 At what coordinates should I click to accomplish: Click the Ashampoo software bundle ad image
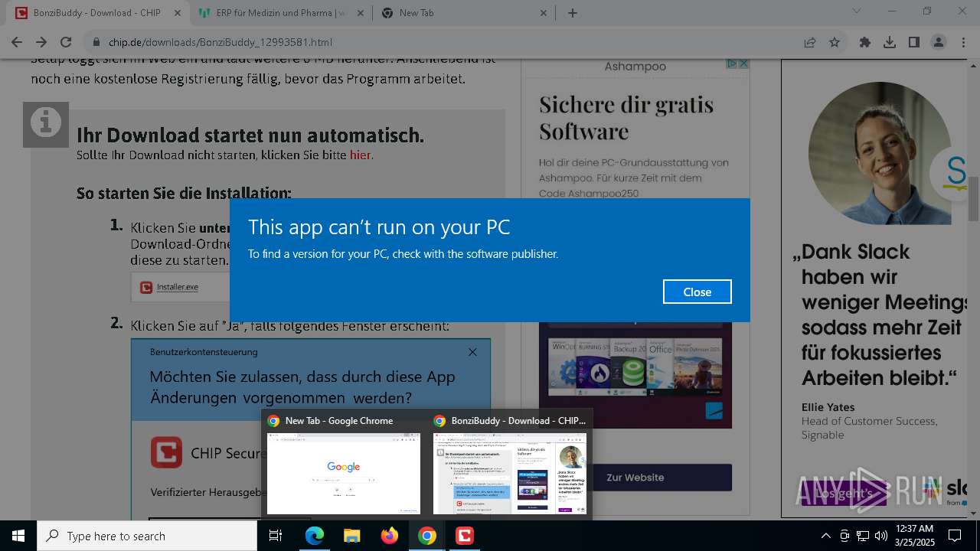635,375
